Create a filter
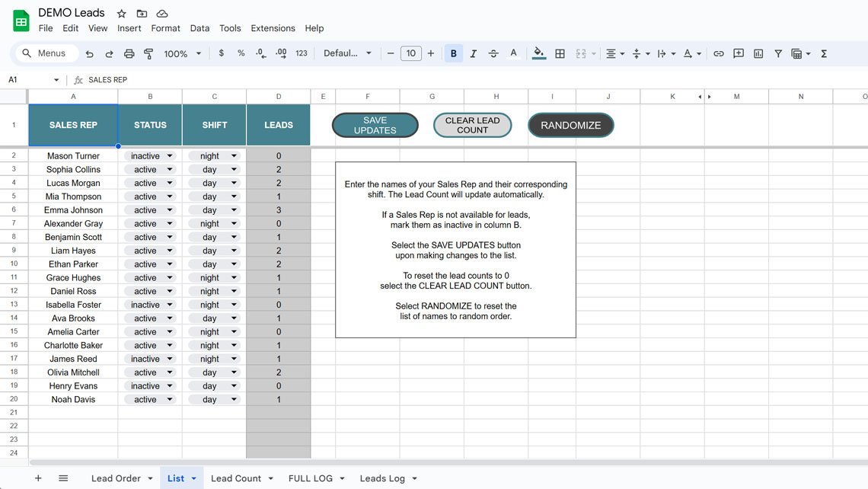 778,54
